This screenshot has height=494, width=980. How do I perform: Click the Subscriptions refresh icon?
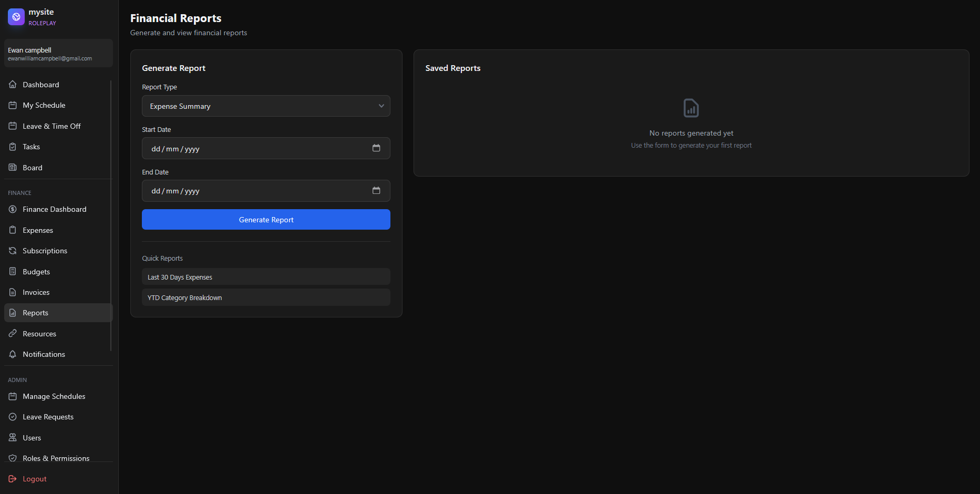pyautogui.click(x=13, y=251)
